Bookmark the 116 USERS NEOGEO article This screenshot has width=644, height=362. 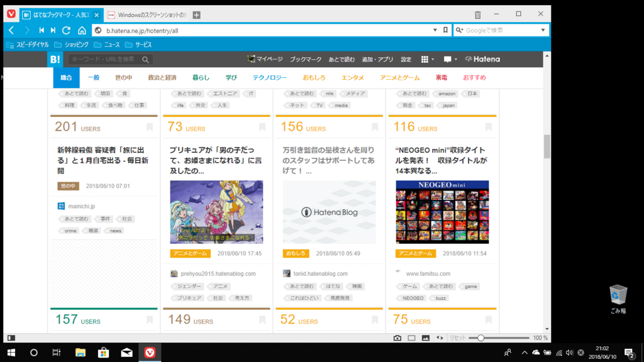coord(488,127)
